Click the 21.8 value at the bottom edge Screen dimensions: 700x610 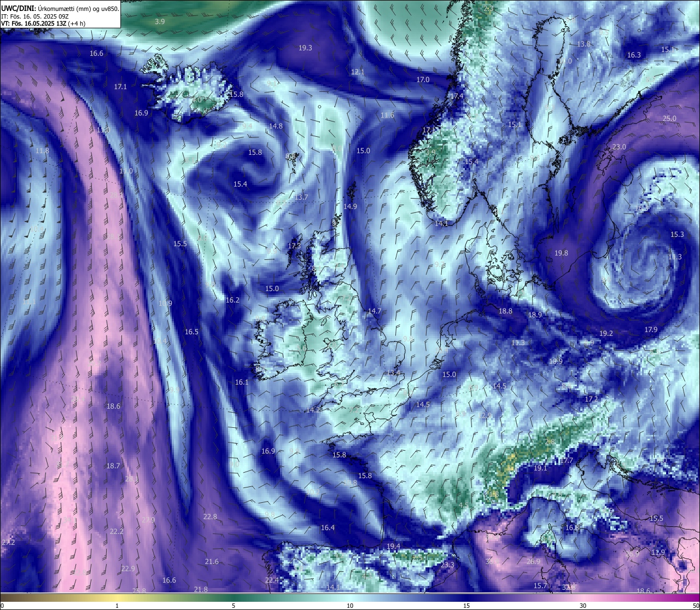tap(201, 589)
